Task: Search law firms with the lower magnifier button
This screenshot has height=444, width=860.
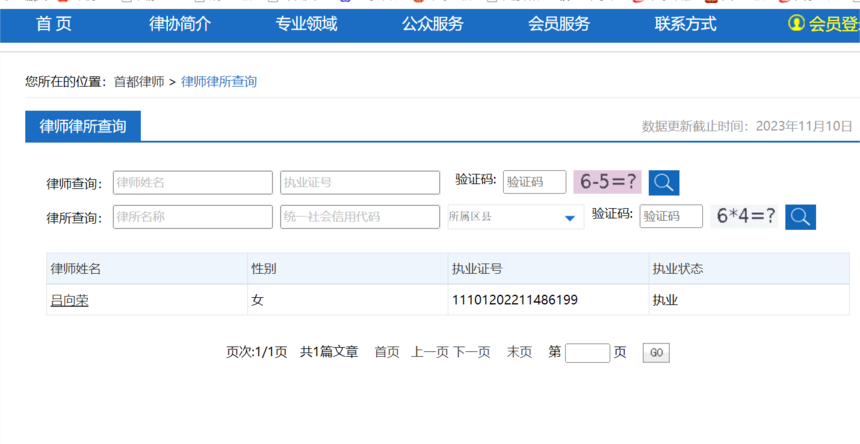Action: pyautogui.click(x=800, y=217)
